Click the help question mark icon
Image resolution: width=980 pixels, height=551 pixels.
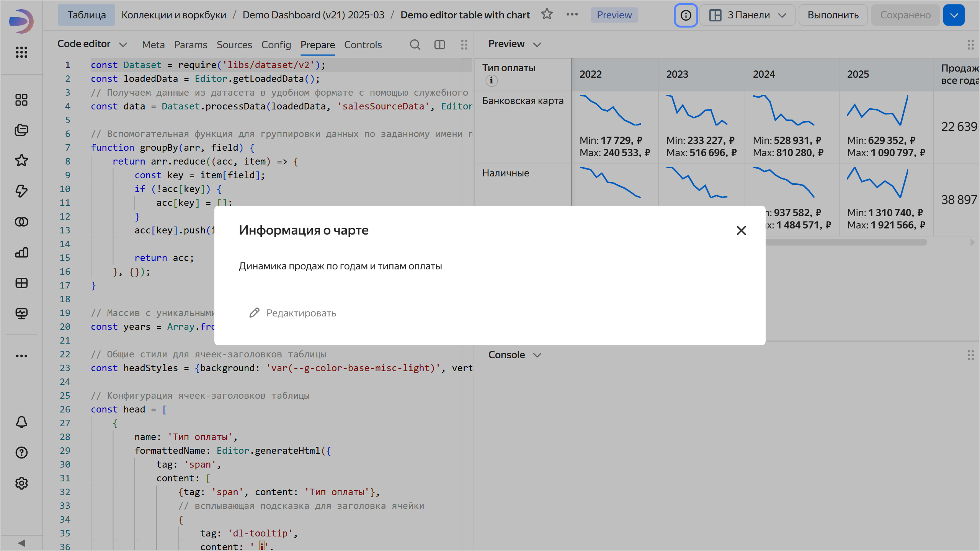[x=21, y=453]
